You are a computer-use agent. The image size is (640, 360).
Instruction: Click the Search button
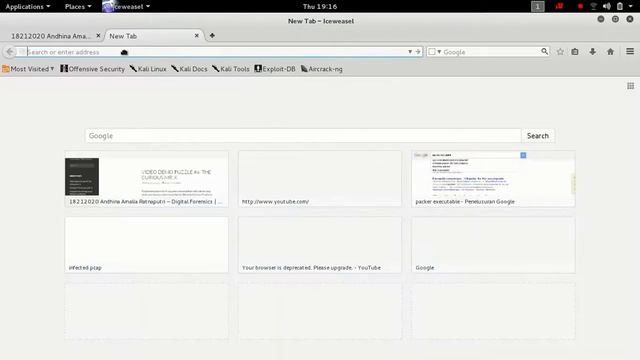(x=538, y=136)
